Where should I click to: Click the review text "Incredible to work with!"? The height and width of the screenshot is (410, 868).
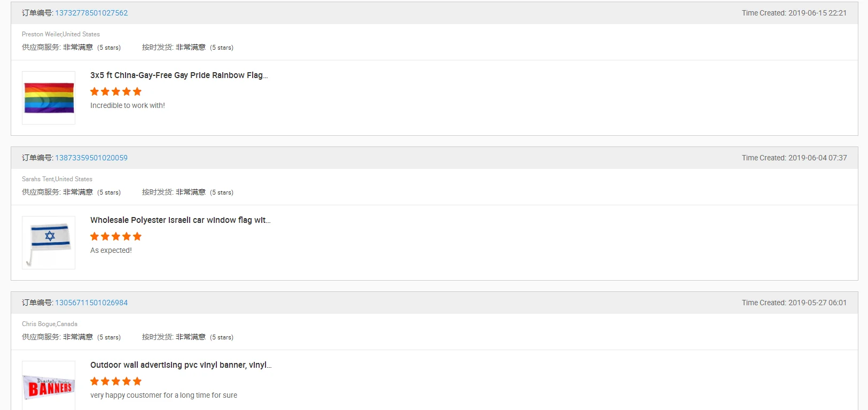[x=128, y=105]
